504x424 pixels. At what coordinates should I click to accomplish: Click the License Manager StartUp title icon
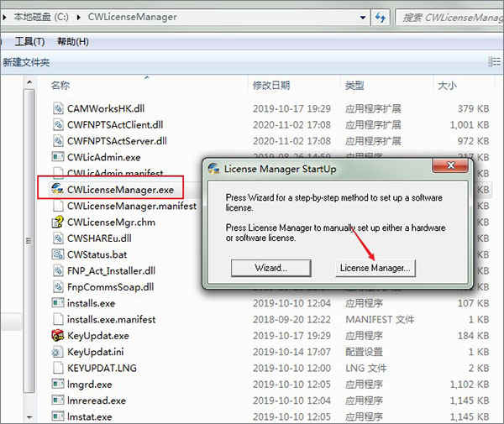[213, 169]
